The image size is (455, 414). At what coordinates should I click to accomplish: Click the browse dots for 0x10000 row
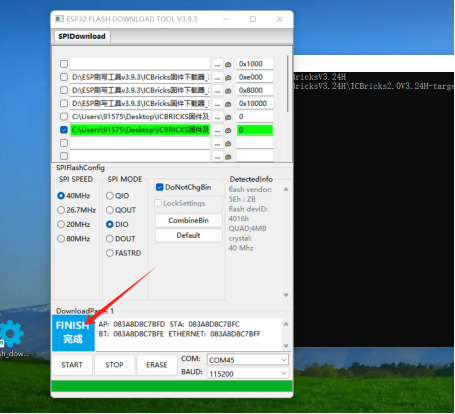[217, 104]
